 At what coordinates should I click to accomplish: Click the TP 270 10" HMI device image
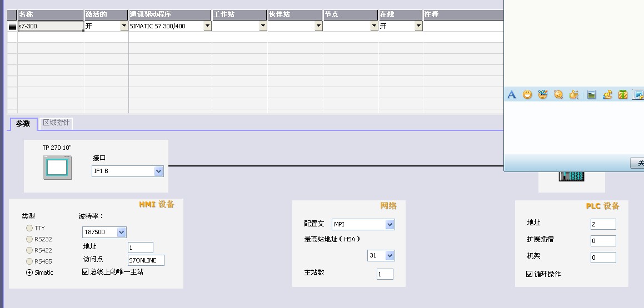[57, 168]
